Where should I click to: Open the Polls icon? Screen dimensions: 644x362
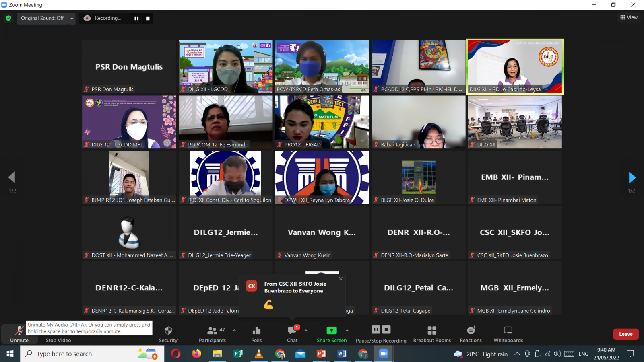(256, 331)
